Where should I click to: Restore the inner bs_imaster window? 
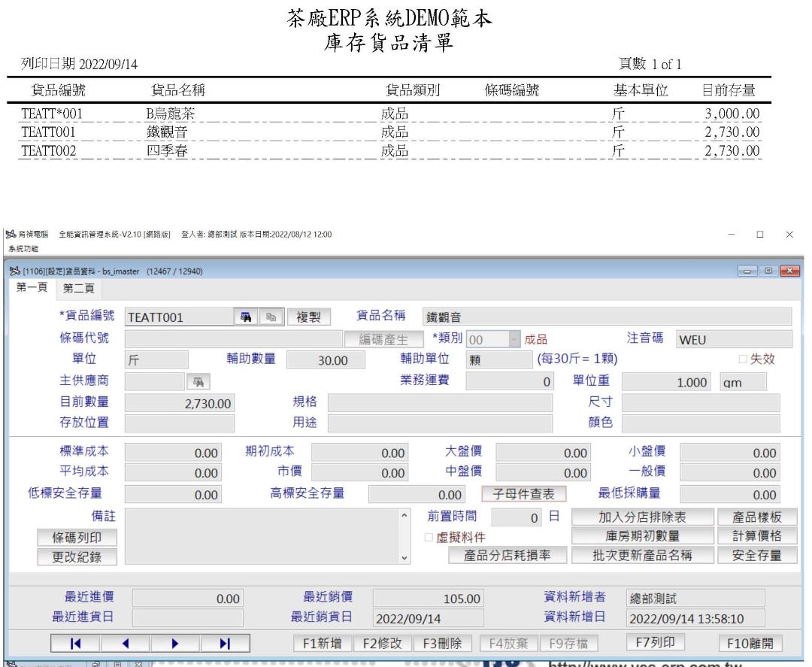click(768, 271)
